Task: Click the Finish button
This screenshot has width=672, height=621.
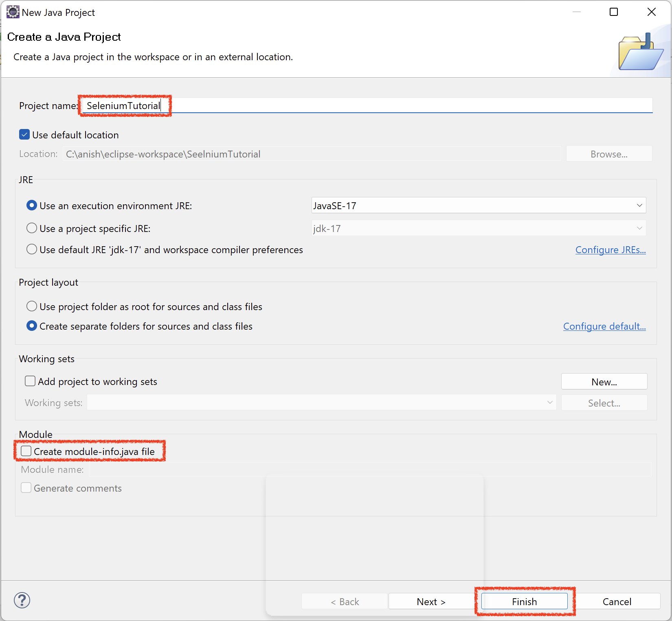Action: pos(524,601)
